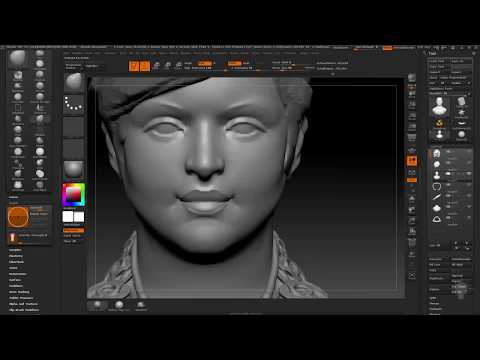480x360 pixels.
Task: Expand the Modifiers brush section
Action: [x=16, y=286]
